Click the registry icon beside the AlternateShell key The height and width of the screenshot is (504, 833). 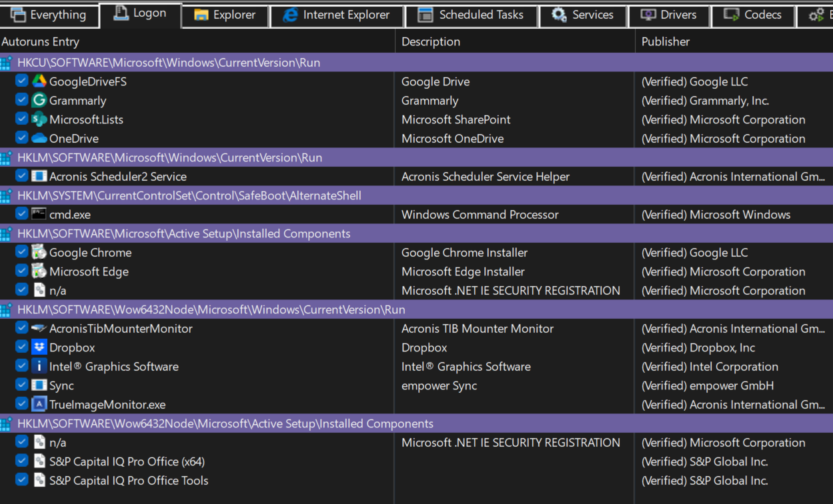click(x=6, y=195)
